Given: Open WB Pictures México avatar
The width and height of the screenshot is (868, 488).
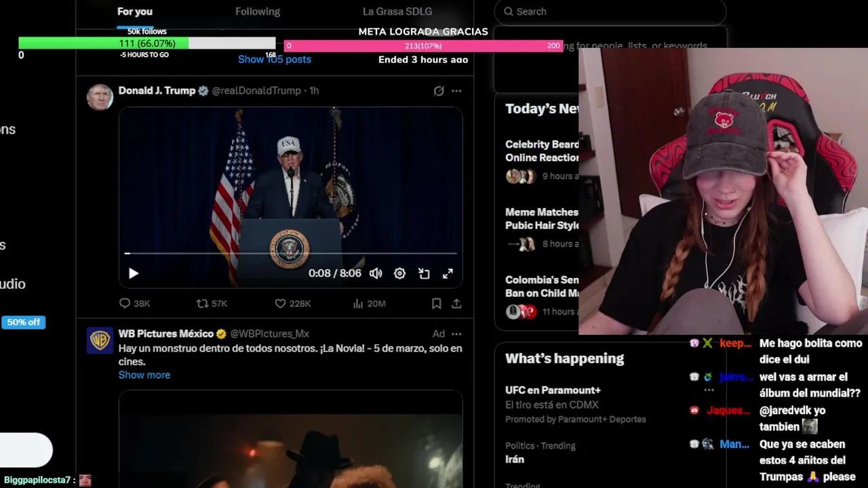Looking at the screenshot, I should (100, 340).
